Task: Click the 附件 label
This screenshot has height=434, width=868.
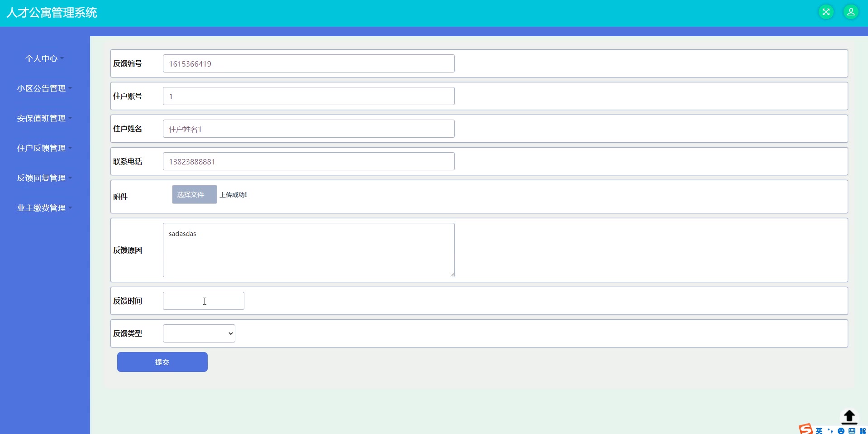Action: coord(120,197)
